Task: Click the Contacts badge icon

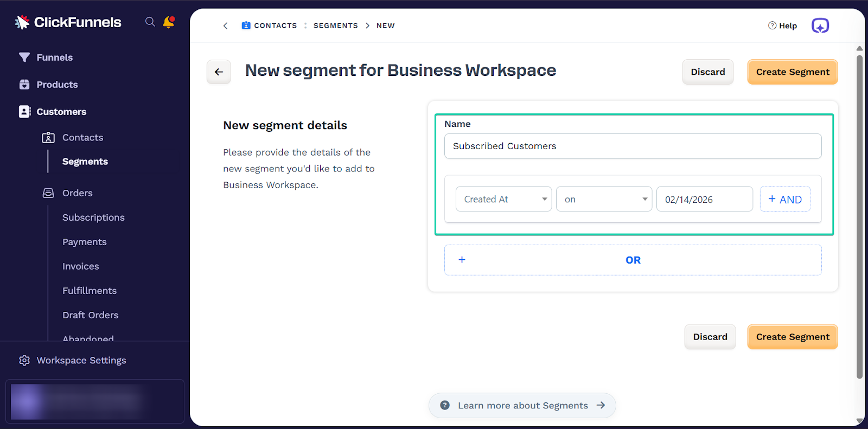Action: tap(48, 138)
